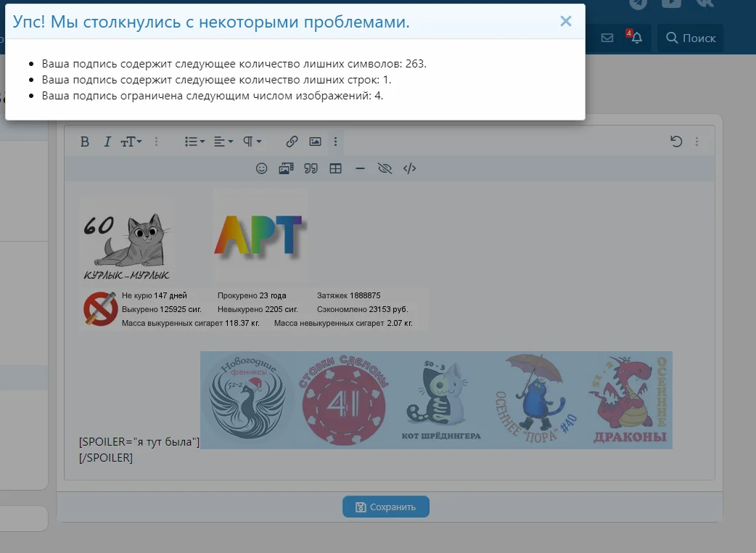Open more text options next to font size
Image resolution: width=756 pixels, height=553 pixels.
click(x=156, y=142)
